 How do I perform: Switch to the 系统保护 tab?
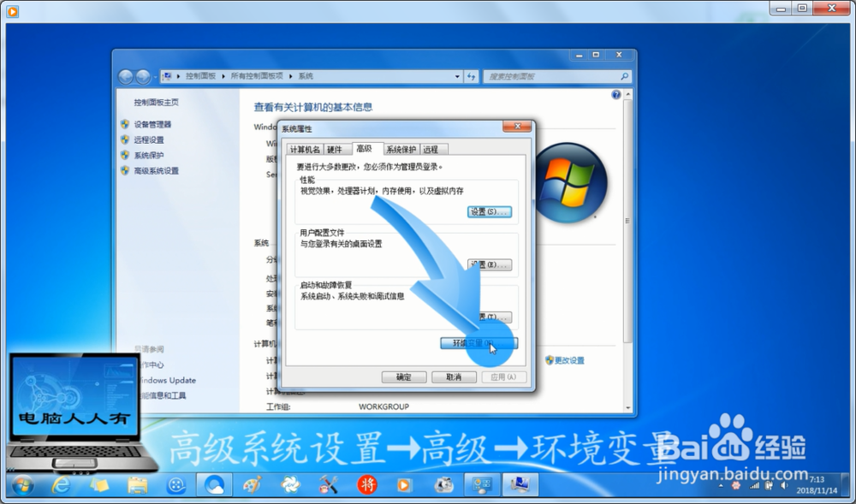401,150
